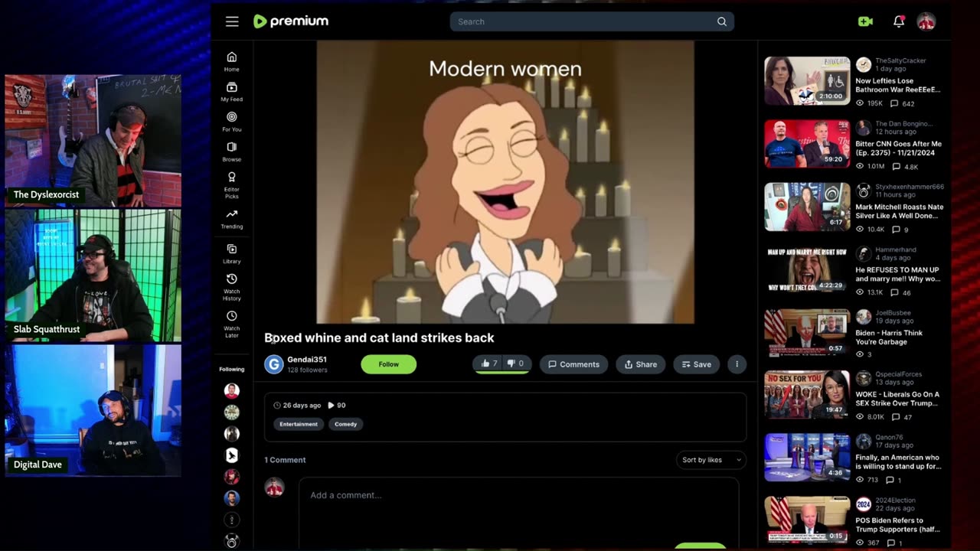Screen dimensions: 980x551
Task: Click QspecialForces channel avatar
Action: coord(864,379)
